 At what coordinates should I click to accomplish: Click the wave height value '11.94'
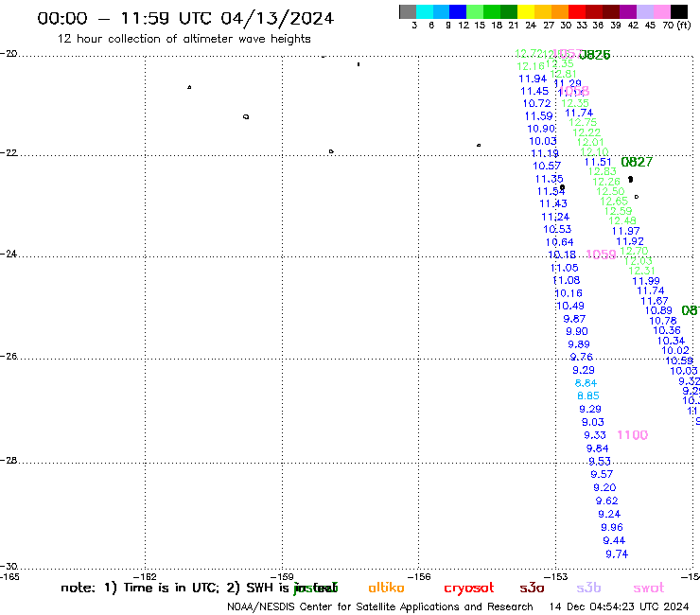(x=533, y=79)
